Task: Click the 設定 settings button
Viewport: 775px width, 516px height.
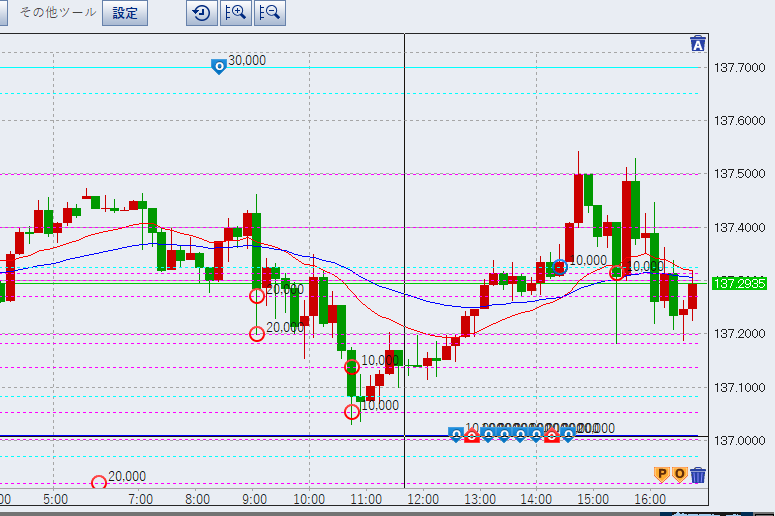Action: [x=125, y=13]
